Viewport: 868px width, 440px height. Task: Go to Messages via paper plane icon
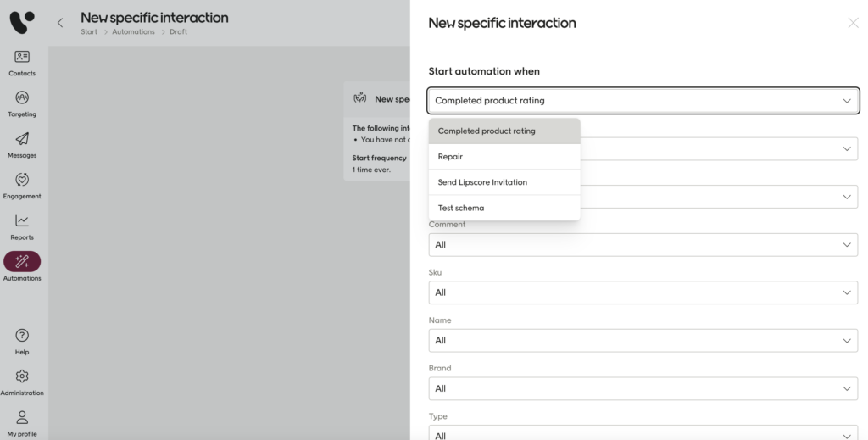pyautogui.click(x=22, y=139)
